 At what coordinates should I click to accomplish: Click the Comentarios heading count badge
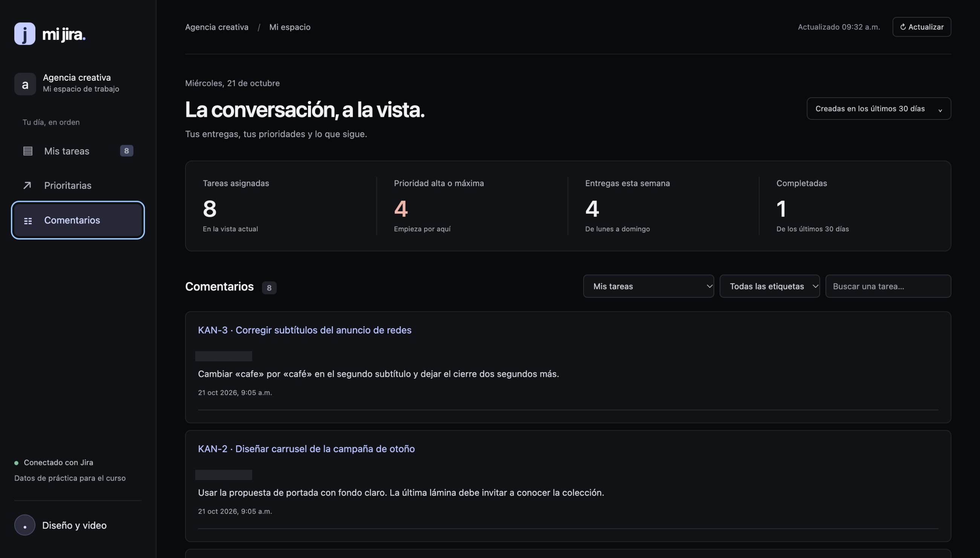pyautogui.click(x=269, y=288)
